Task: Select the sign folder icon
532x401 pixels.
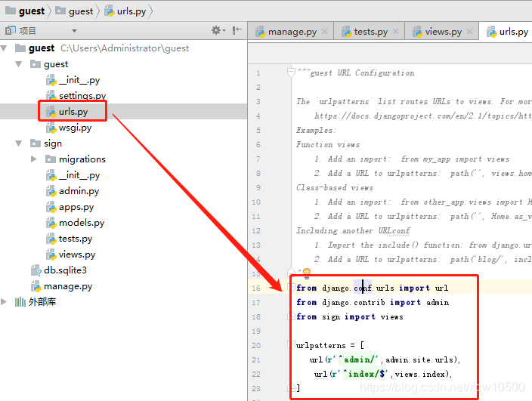Action: coord(36,143)
